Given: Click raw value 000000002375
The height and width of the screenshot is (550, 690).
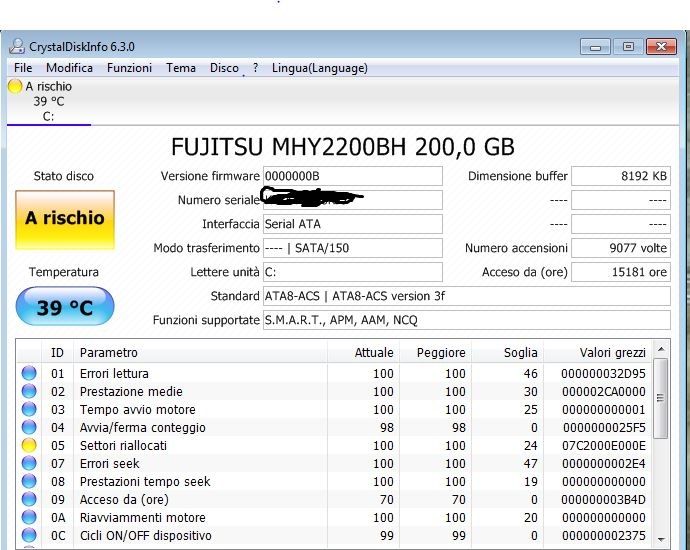Looking at the screenshot, I should click(x=604, y=536).
